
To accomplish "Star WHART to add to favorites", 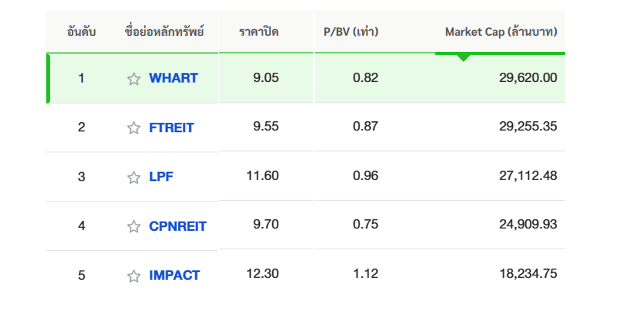I will point(133,79).
